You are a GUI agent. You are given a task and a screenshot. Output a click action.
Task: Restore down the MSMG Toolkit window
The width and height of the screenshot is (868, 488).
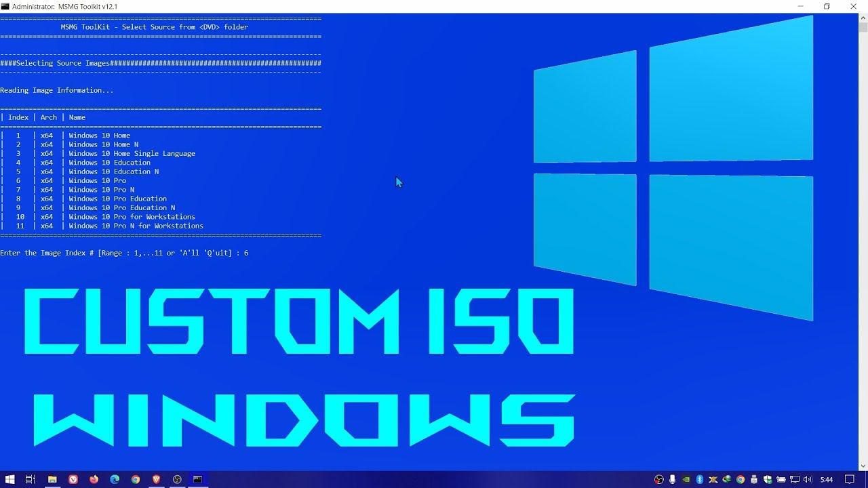point(827,6)
